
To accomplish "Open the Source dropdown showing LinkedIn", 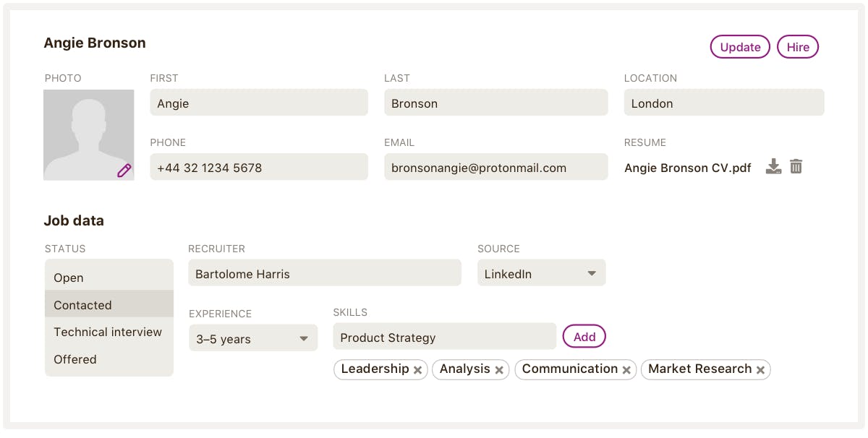I will pyautogui.click(x=541, y=273).
